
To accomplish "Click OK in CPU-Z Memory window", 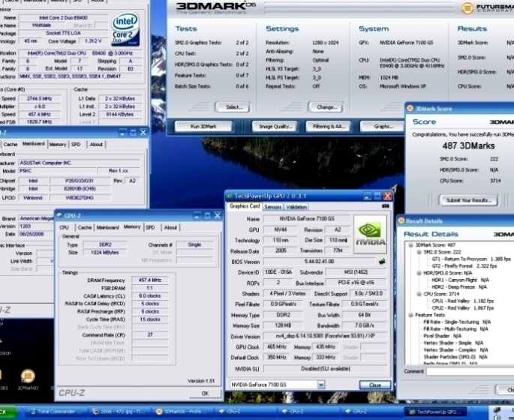I will (x=205, y=393).
